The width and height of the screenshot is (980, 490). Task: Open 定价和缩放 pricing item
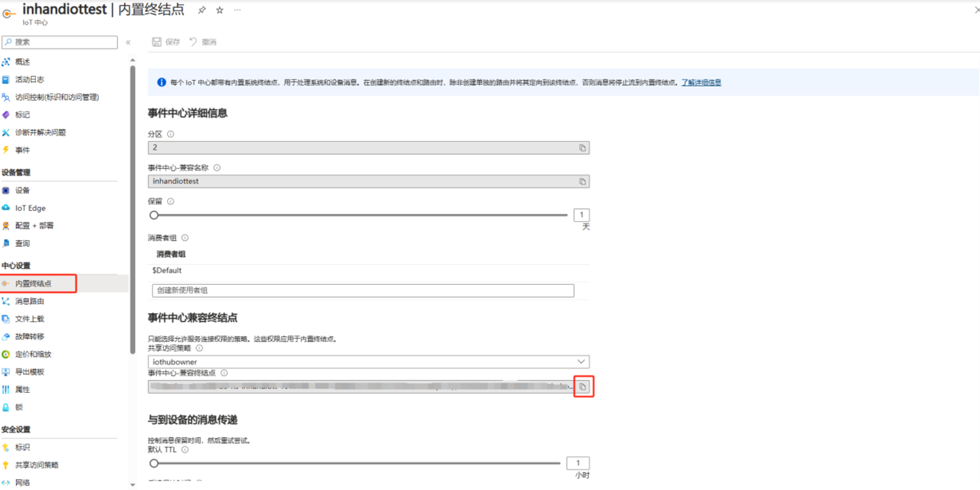tap(33, 355)
